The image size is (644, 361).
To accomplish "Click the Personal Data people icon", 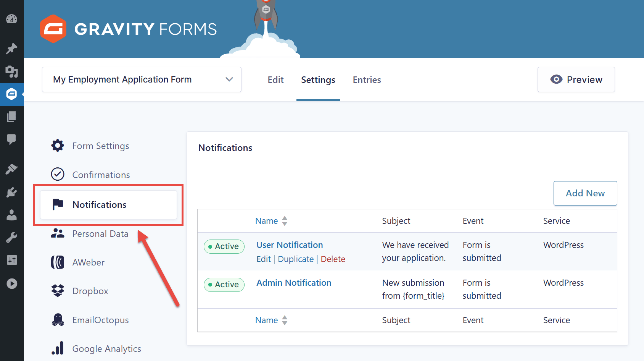I will tap(58, 233).
